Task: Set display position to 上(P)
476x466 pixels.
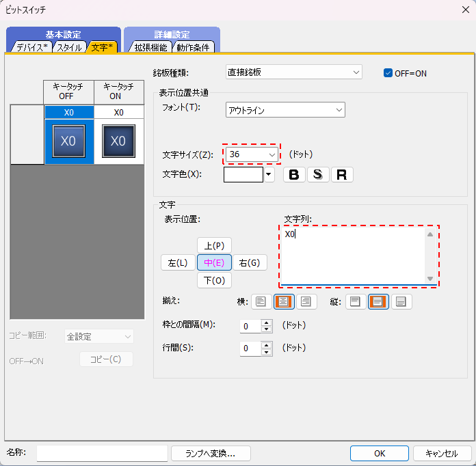Action: point(214,245)
